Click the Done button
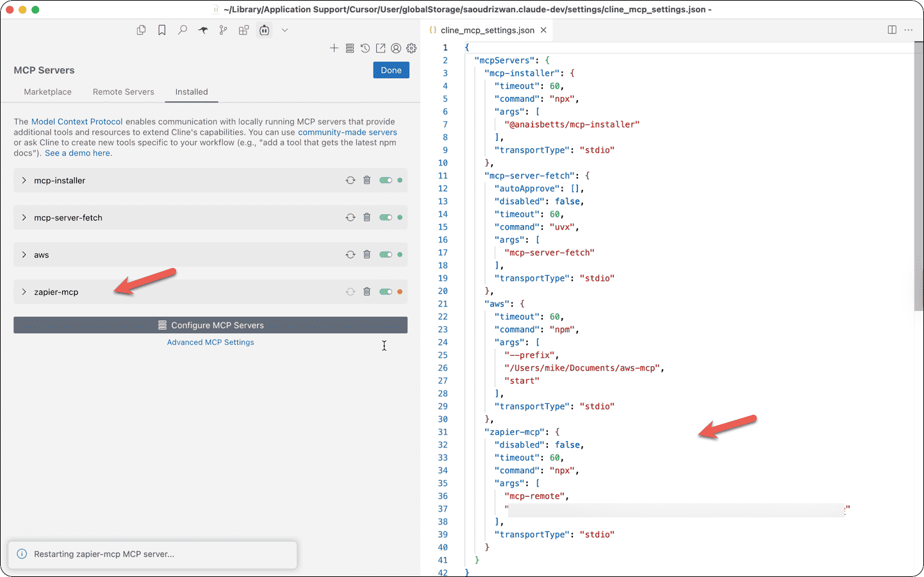This screenshot has height=577, width=924. click(391, 71)
